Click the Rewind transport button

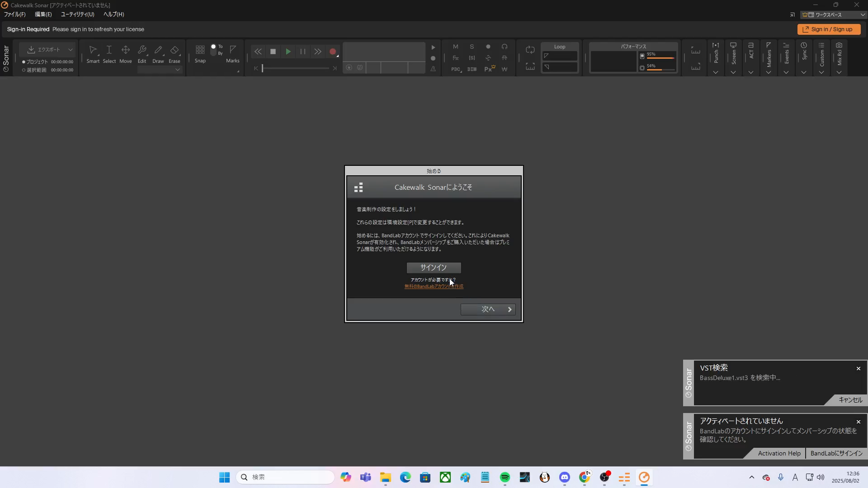point(258,52)
